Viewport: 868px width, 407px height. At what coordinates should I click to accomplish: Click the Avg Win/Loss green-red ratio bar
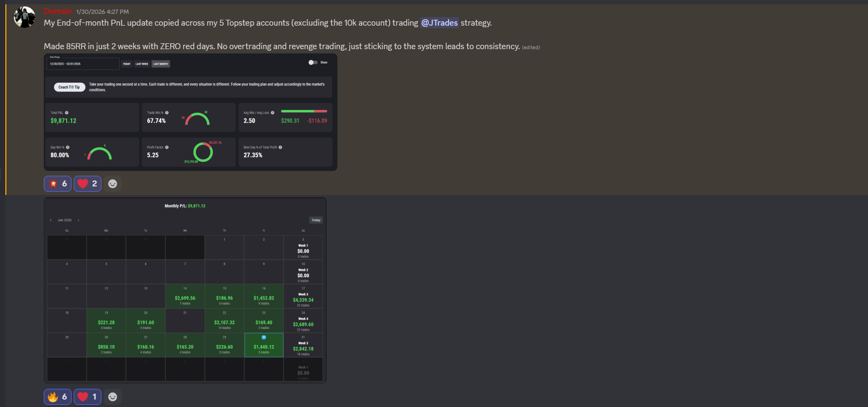[x=304, y=111]
